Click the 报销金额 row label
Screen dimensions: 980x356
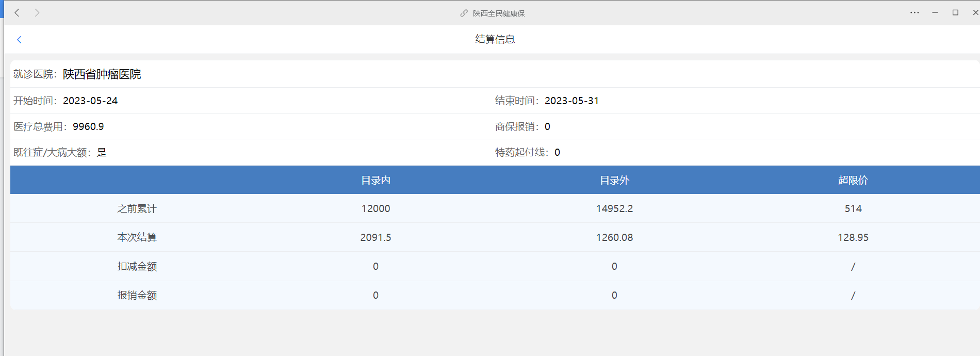[x=137, y=295]
